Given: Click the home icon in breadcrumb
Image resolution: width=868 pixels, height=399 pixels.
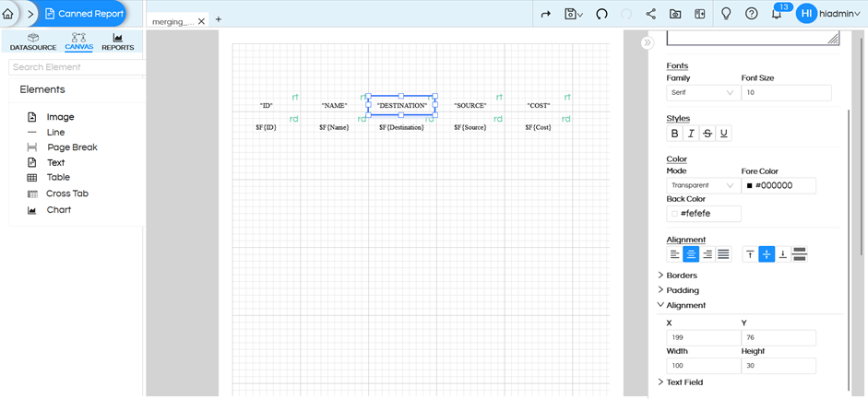Looking at the screenshot, I should [x=8, y=14].
